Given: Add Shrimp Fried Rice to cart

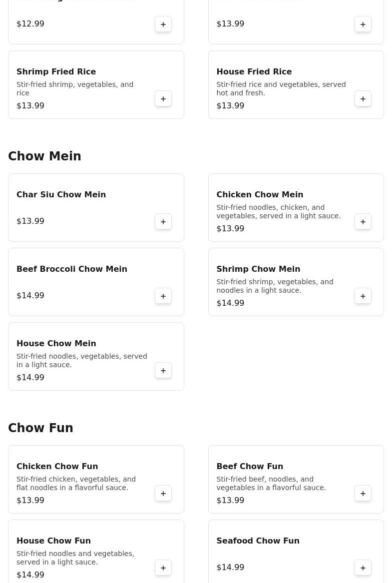Looking at the screenshot, I should 163,99.
